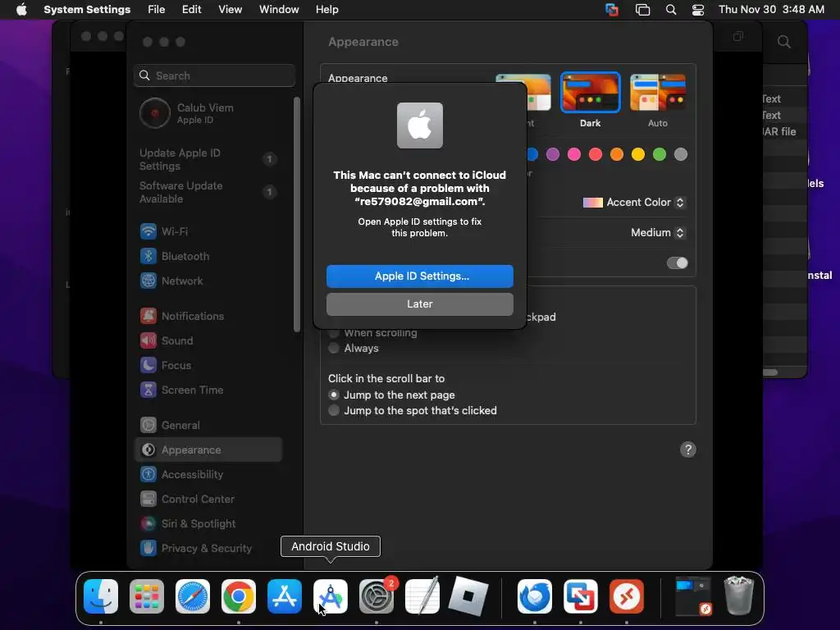Open Accessibility in the sidebar
The width and height of the screenshot is (840, 630).
208,475
